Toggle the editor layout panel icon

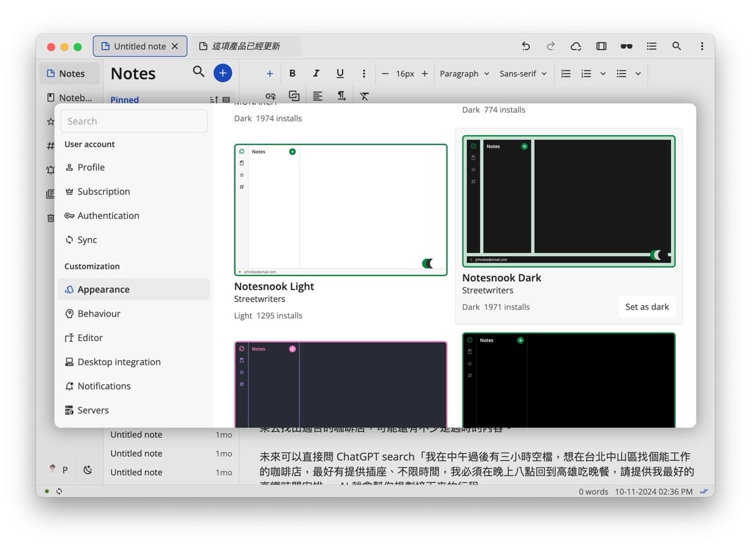click(601, 46)
